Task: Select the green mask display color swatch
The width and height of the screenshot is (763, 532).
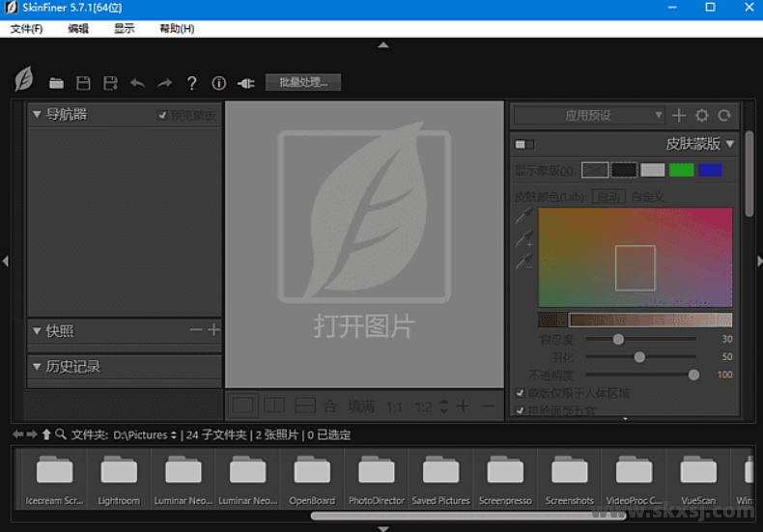Action: pyautogui.click(x=681, y=170)
